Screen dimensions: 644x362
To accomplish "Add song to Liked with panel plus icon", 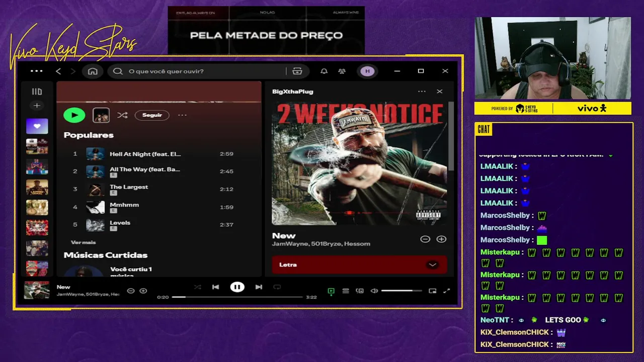I will click(441, 239).
